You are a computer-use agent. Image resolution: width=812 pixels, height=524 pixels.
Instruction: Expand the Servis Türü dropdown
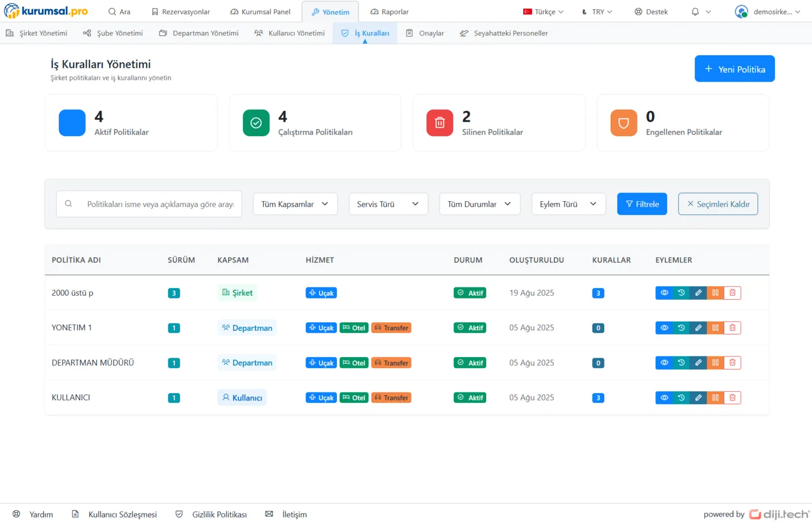point(388,204)
